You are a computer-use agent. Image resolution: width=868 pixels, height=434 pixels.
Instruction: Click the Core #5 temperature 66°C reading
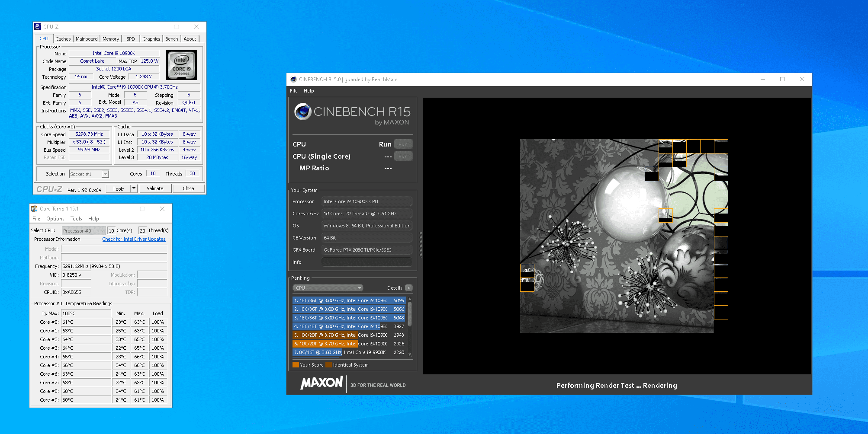click(86, 365)
